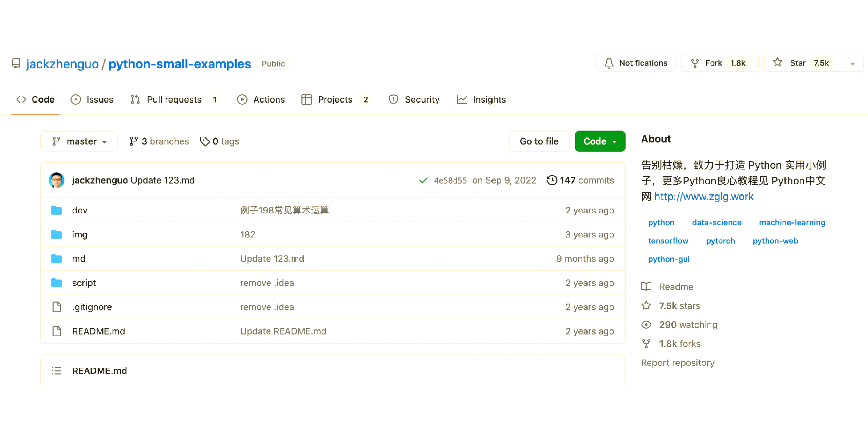Click the script folder icon
The height and width of the screenshot is (424, 868).
(x=56, y=283)
